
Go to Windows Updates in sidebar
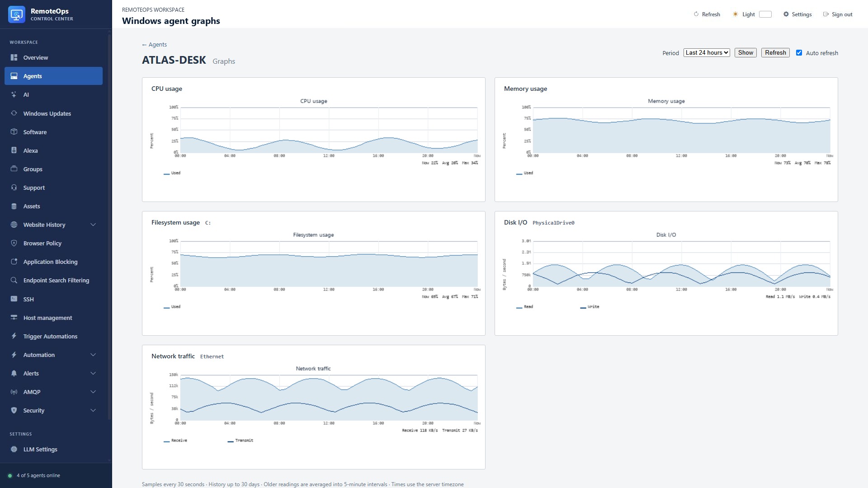[x=53, y=113]
